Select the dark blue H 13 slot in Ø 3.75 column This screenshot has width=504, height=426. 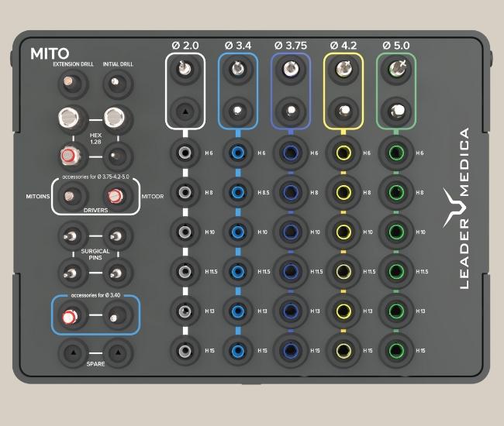[289, 311]
